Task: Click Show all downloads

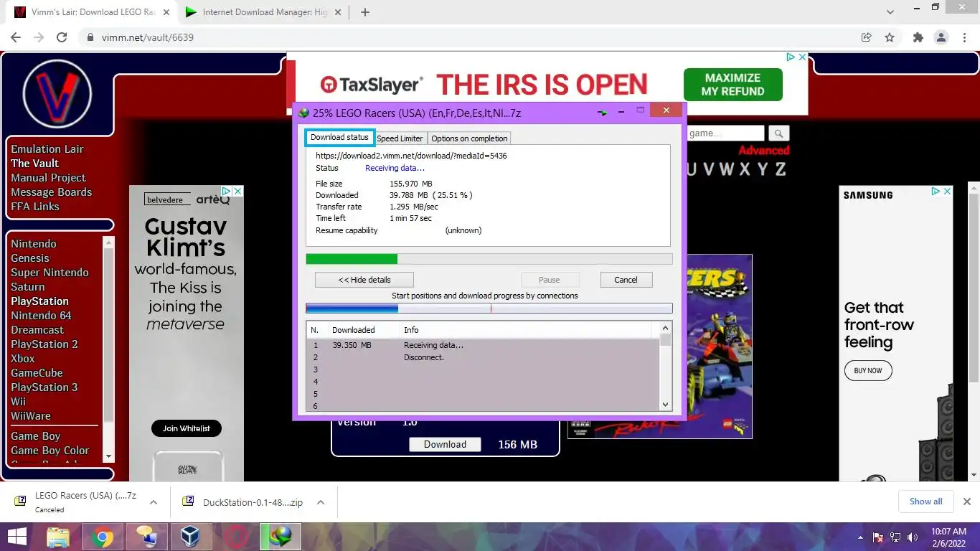Action: pyautogui.click(x=925, y=501)
